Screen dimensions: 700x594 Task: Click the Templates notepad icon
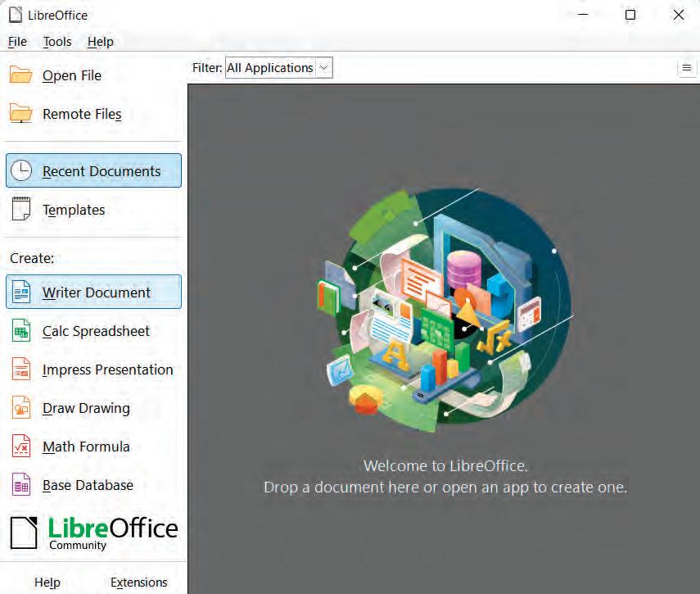coord(21,209)
